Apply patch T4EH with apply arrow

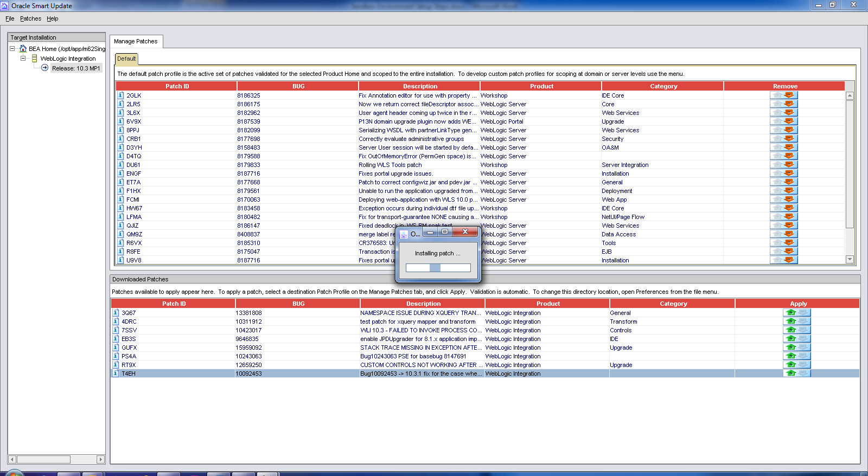[791, 374]
